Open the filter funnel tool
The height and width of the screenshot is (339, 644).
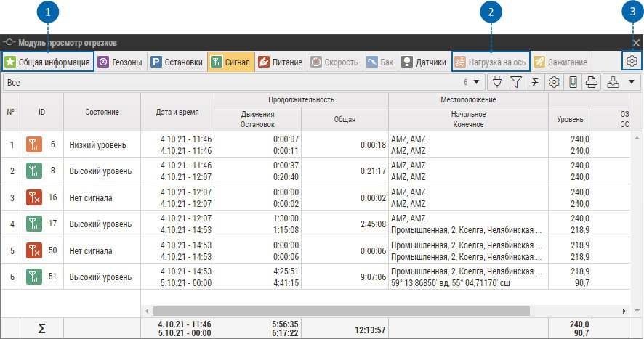[516, 82]
